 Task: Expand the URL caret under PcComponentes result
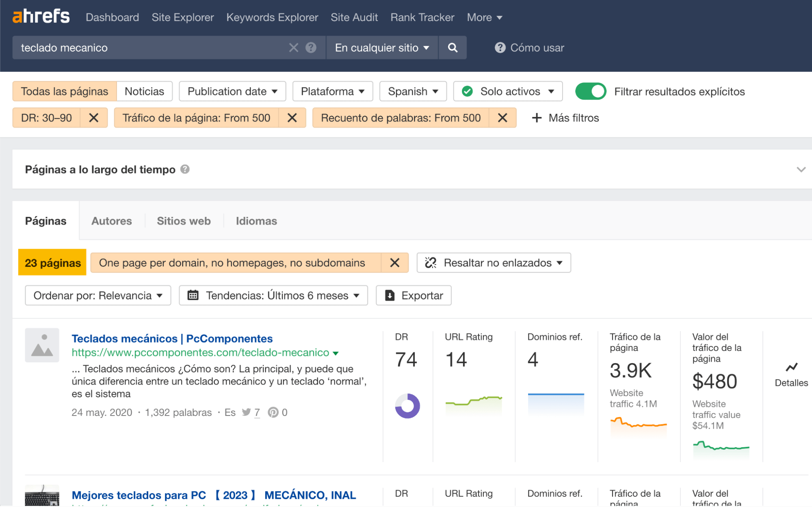(x=336, y=353)
